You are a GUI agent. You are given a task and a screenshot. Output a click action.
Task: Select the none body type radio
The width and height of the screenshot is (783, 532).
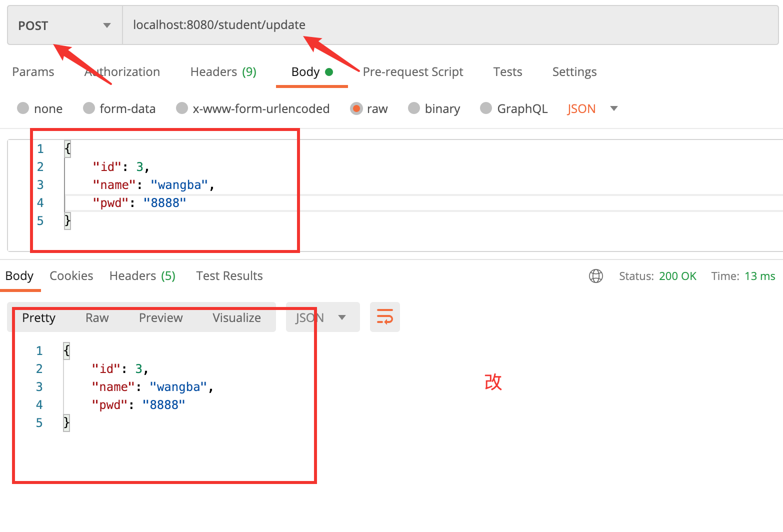23,108
